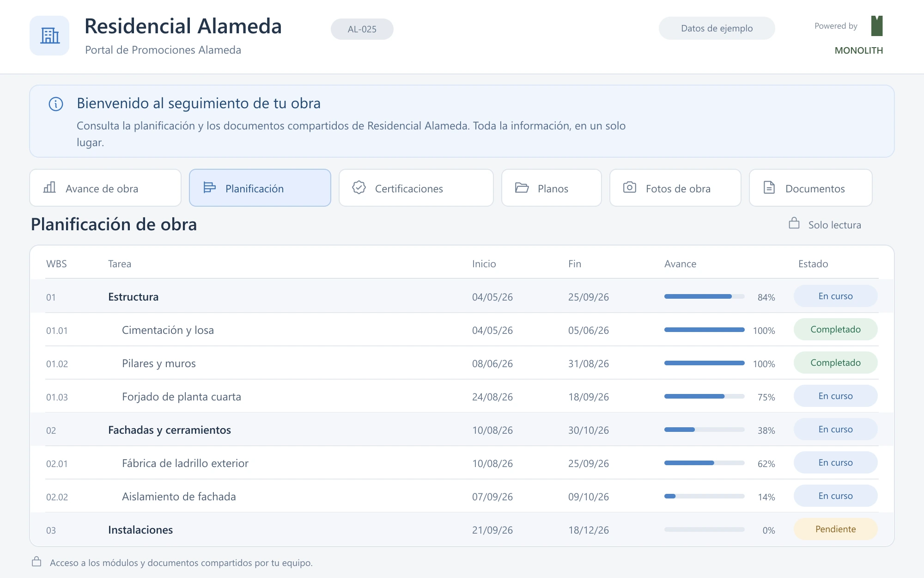Click the Tarea column header
This screenshot has width=924, height=578.
(120, 264)
